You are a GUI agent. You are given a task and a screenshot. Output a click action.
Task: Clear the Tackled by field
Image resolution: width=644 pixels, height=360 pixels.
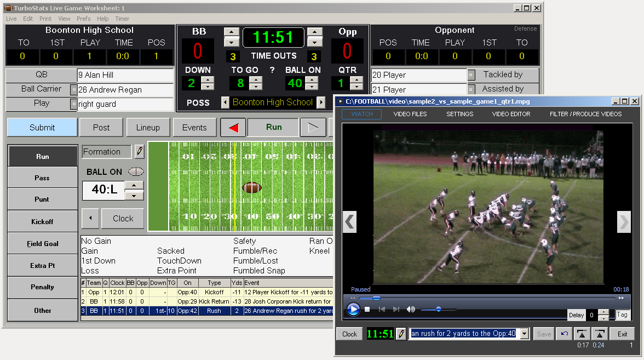[x=472, y=75]
